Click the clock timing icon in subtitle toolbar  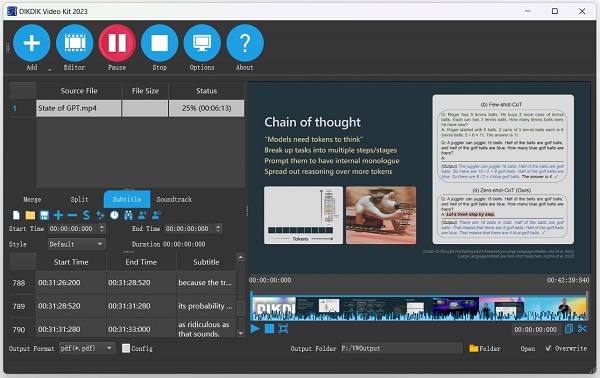114,215
